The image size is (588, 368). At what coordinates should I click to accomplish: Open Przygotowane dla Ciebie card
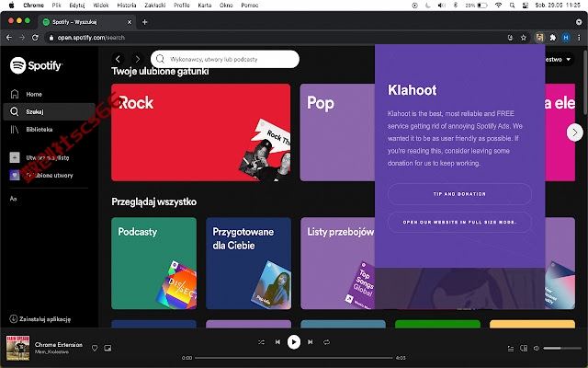248,263
